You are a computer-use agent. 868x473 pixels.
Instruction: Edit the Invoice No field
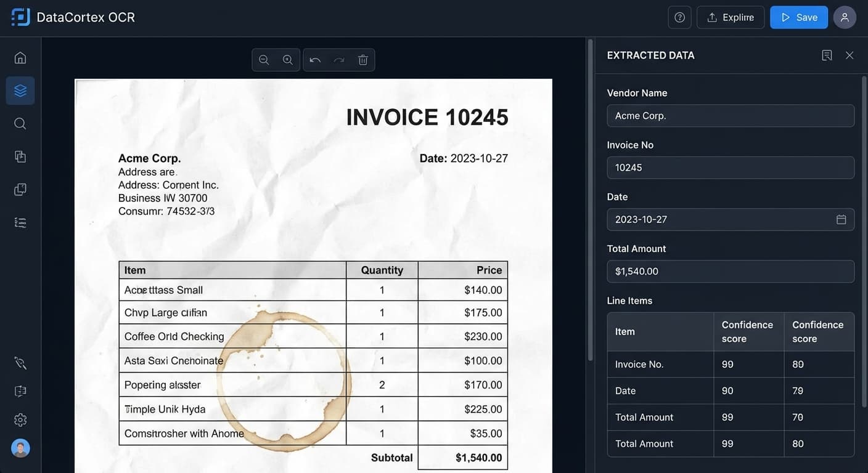point(731,168)
